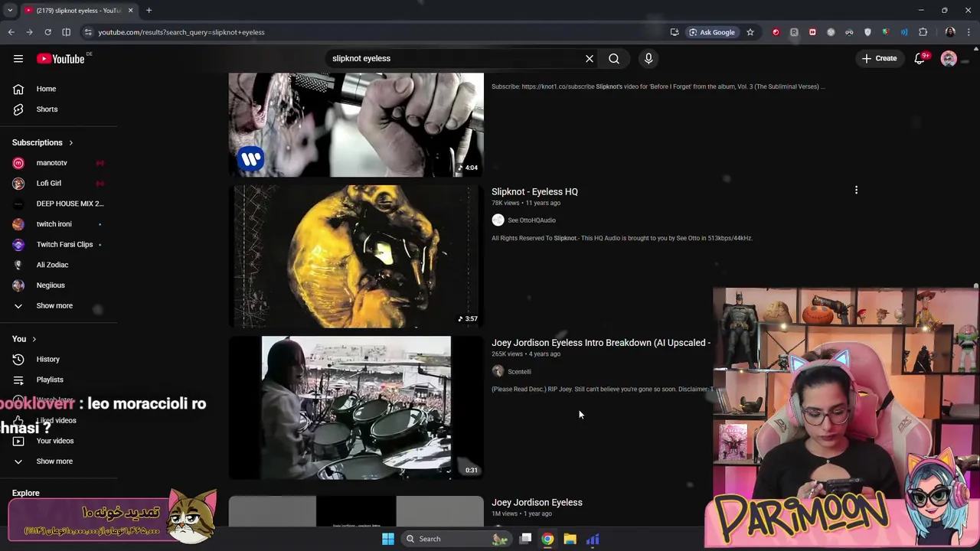Go back in the browser
Viewport: 980px width, 551px height.
pyautogui.click(x=11, y=32)
